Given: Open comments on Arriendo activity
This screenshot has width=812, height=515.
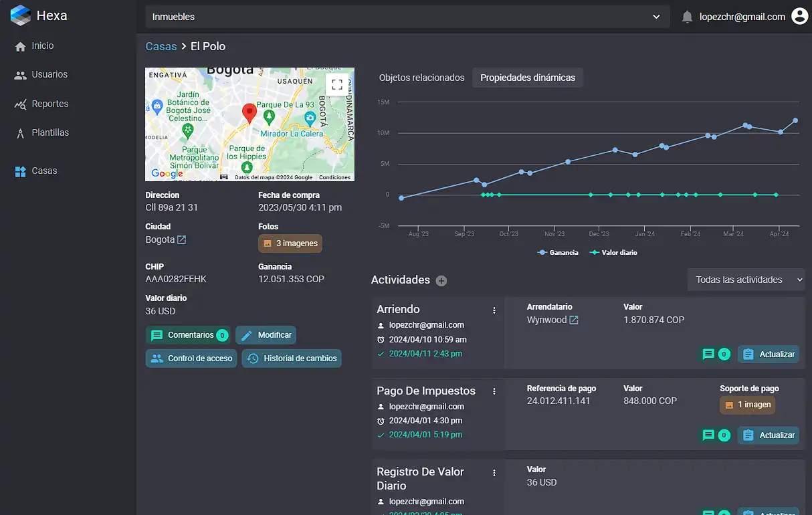Looking at the screenshot, I should point(716,354).
